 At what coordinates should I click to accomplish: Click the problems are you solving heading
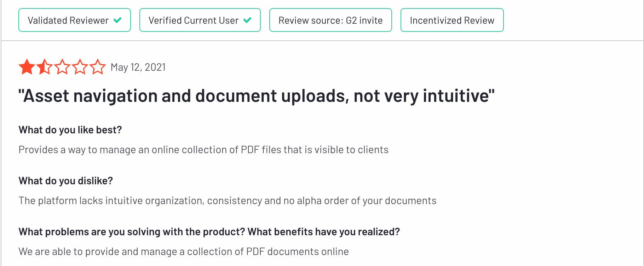click(209, 232)
